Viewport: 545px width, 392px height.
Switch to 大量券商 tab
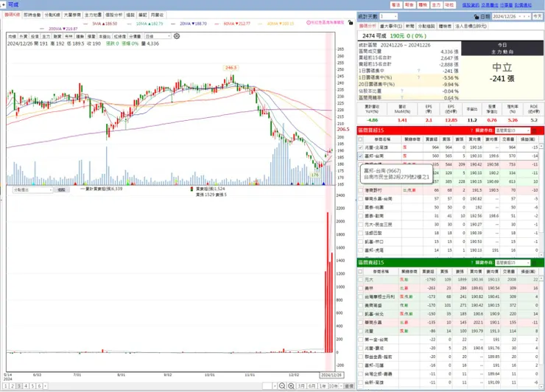72,15
